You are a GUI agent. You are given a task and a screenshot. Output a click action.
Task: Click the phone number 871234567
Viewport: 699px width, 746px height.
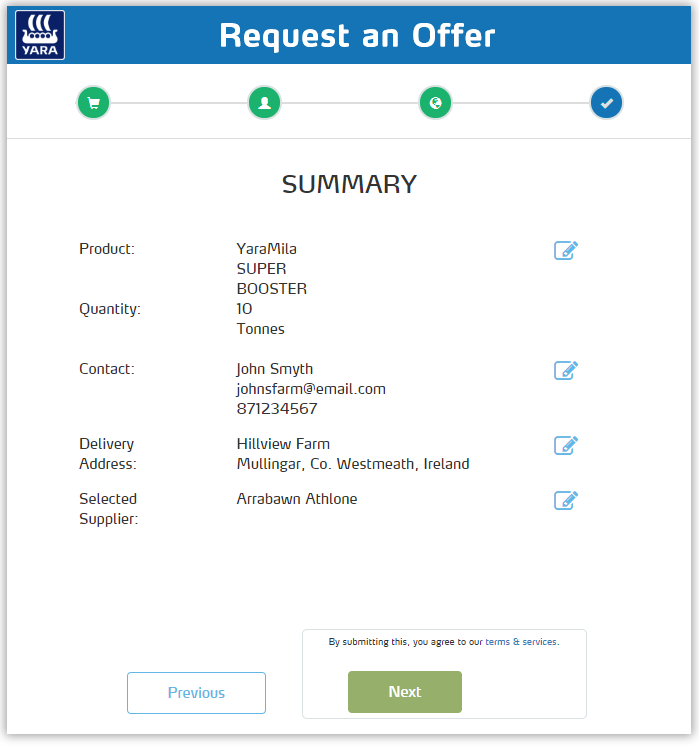click(277, 409)
